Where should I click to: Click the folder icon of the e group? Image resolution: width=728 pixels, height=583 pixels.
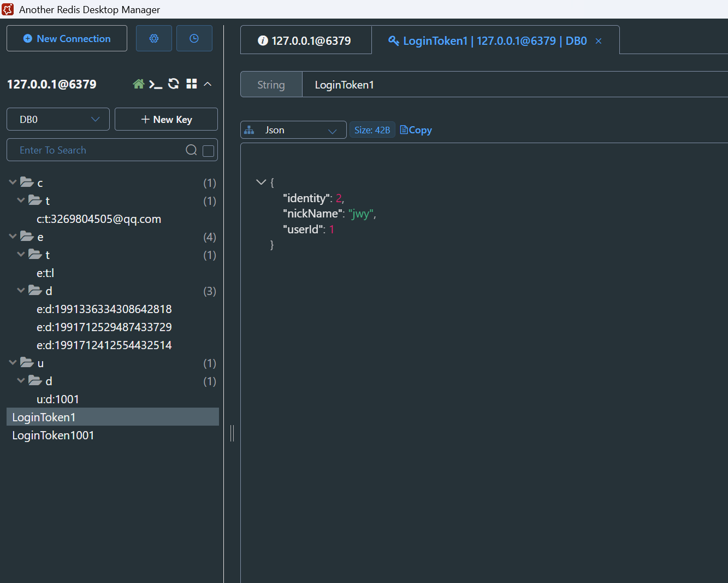pos(27,236)
